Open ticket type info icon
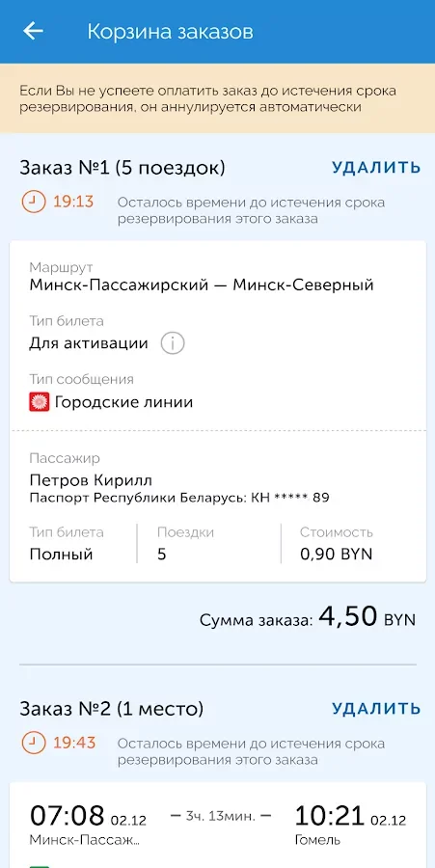 [x=172, y=343]
